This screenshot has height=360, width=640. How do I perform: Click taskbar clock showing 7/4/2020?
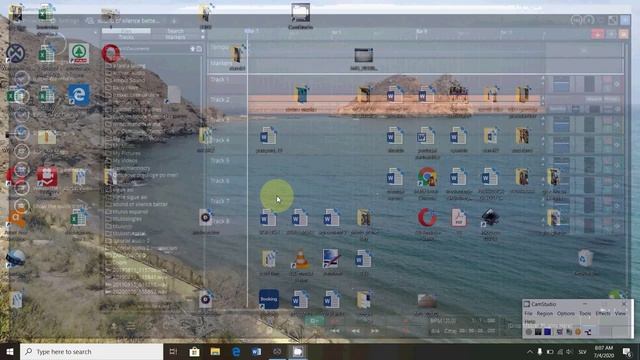(604, 351)
